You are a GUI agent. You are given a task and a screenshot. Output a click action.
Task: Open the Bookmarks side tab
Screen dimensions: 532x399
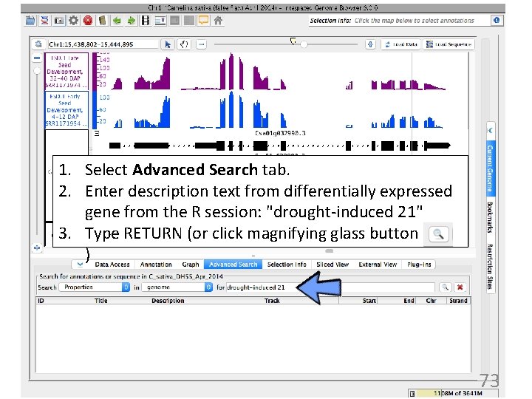click(x=491, y=217)
